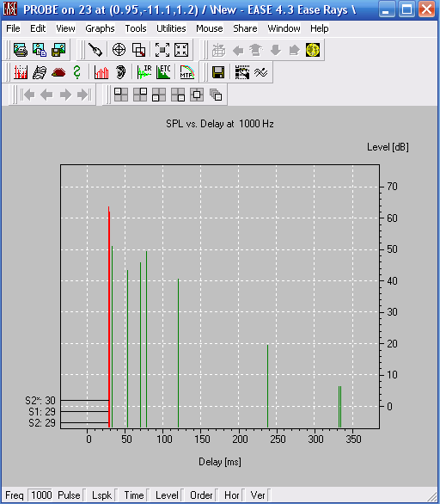Click the Freq 1000 value field
Screen dimensions: 440x504
click(x=40, y=495)
